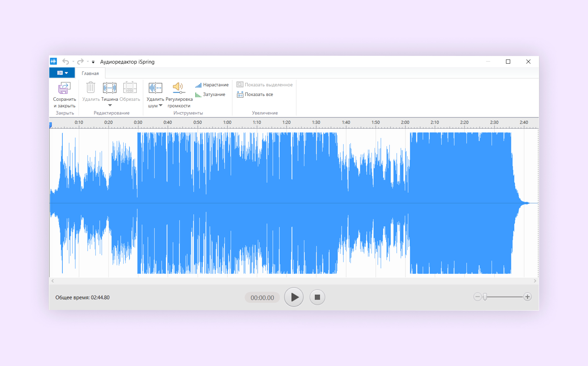The image size is (588, 366).
Task: Insert silence with the Тишина icon
Action: (x=110, y=88)
